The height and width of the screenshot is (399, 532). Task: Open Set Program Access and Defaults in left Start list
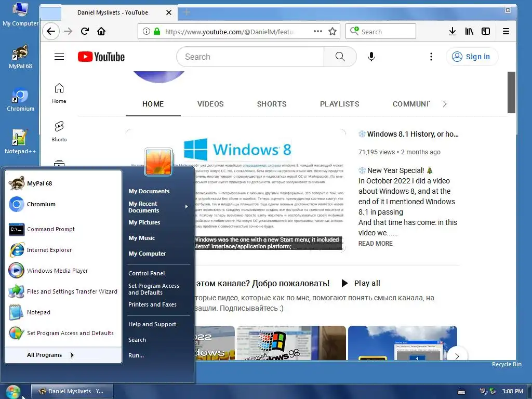(64, 333)
